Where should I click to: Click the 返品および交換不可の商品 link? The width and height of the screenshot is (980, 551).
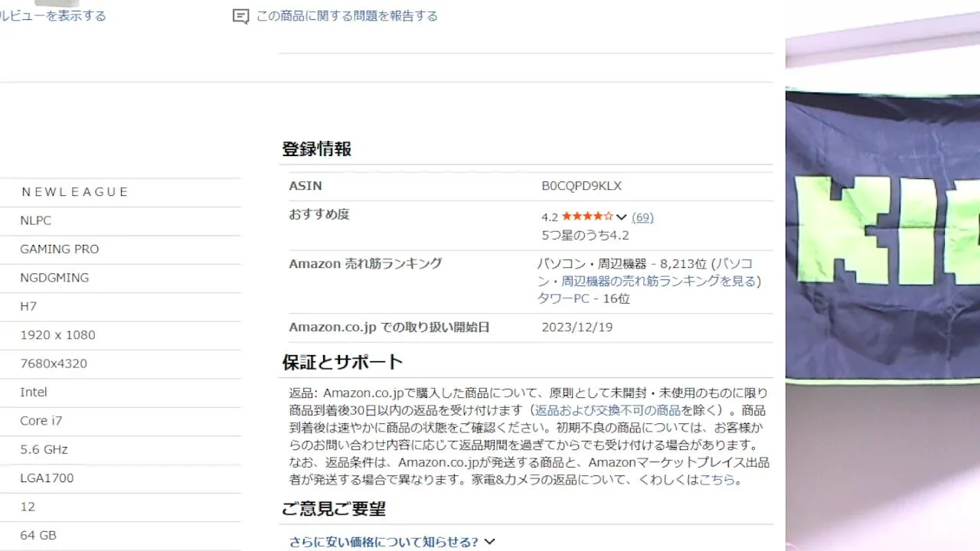[x=607, y=410]
